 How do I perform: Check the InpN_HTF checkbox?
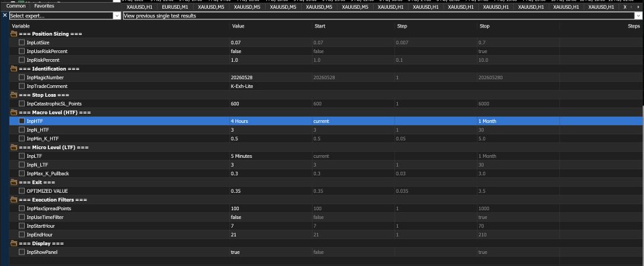click(x=21, y=130)
